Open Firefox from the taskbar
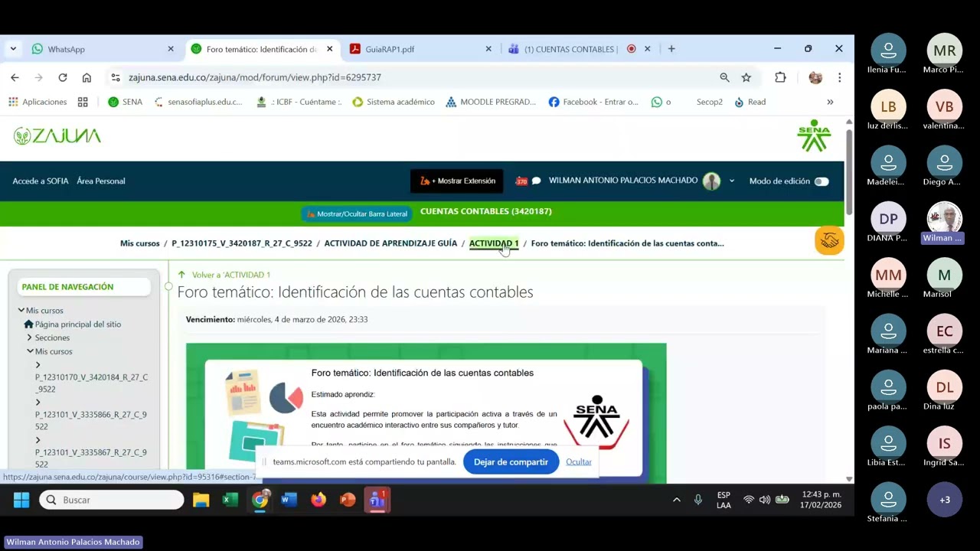The width and height of the screenshot is (980, 551). pyautogui.click(x=318, y=500)
